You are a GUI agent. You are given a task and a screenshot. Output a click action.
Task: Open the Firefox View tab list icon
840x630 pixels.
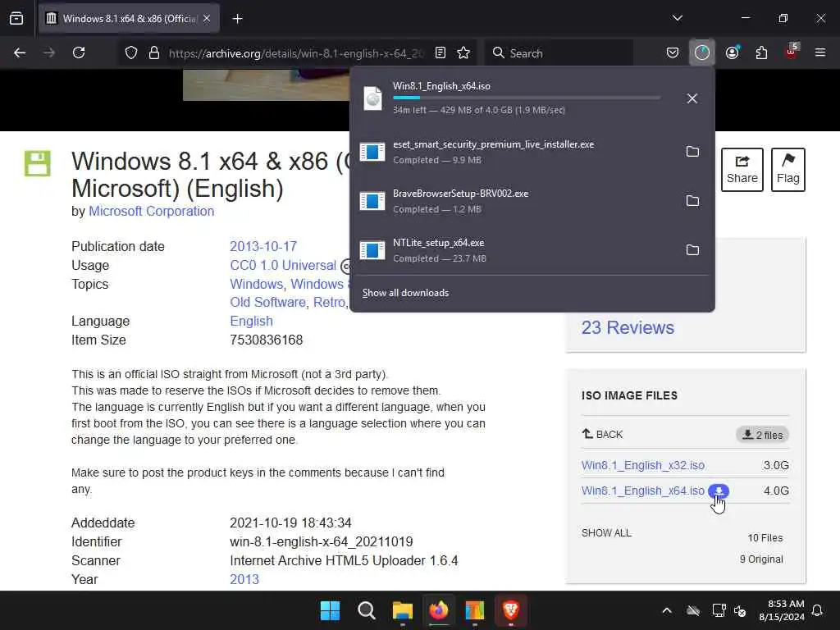[x=16, y=19]
